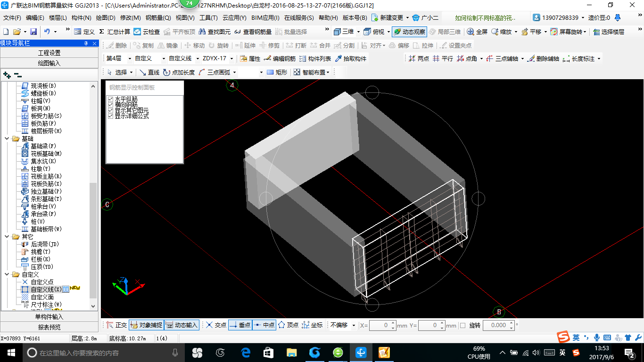The image size is (644, 362).
Task: Click the 两点 two-point axis tool
Action: tap(419, 58)
